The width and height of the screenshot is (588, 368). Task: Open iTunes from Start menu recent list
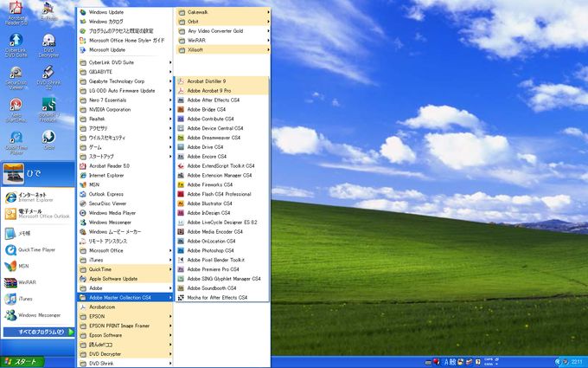(x=38, y=299)
